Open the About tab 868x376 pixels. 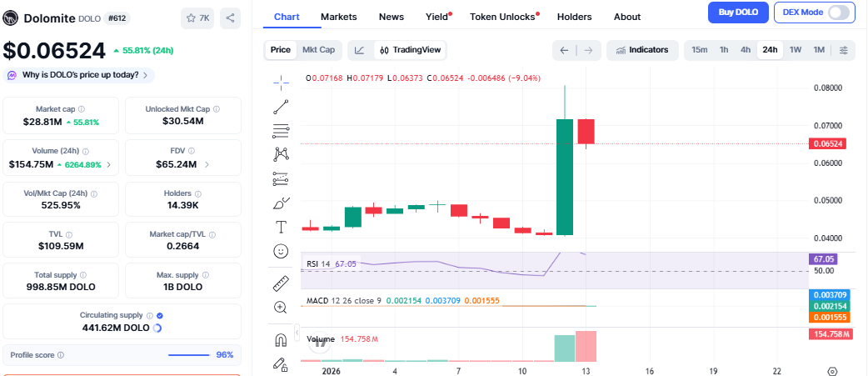[627, 17]
